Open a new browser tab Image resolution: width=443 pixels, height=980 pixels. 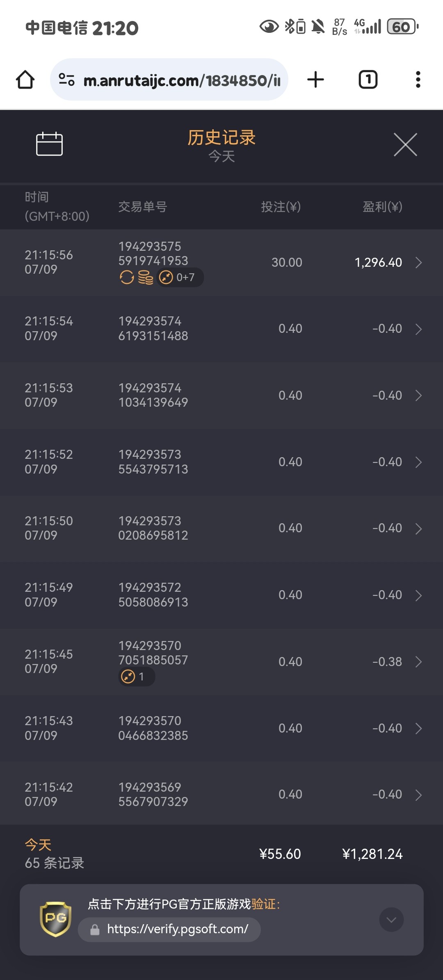[315, 80]
